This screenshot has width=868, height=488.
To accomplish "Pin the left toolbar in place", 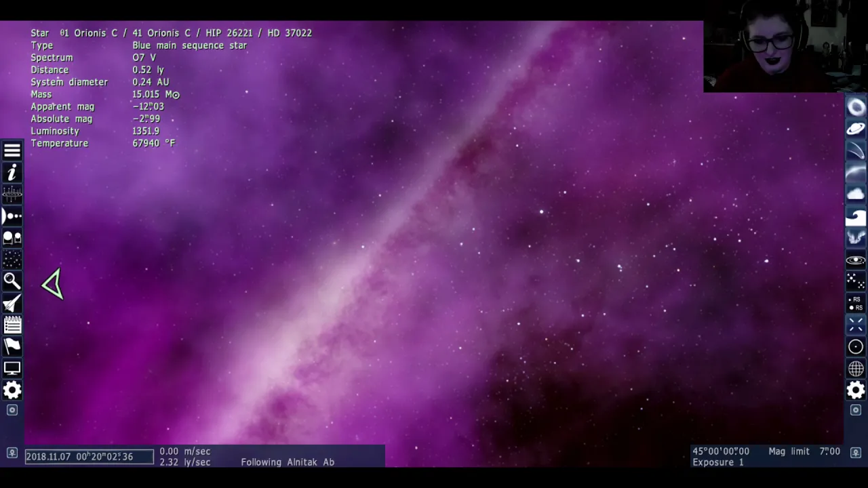I will [x=12, y=410].
